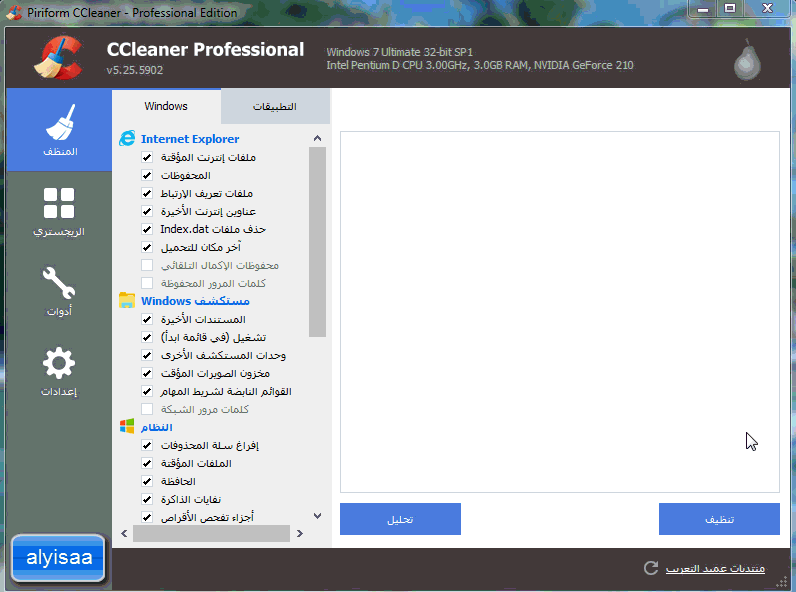Select the Windows tab
The height and width of the screenshot is (592, 796).
(x=166, y=106)
